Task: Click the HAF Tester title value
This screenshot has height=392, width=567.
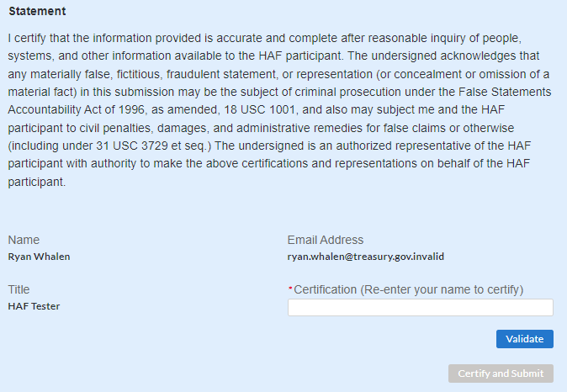Action: [x=34, y=306]
